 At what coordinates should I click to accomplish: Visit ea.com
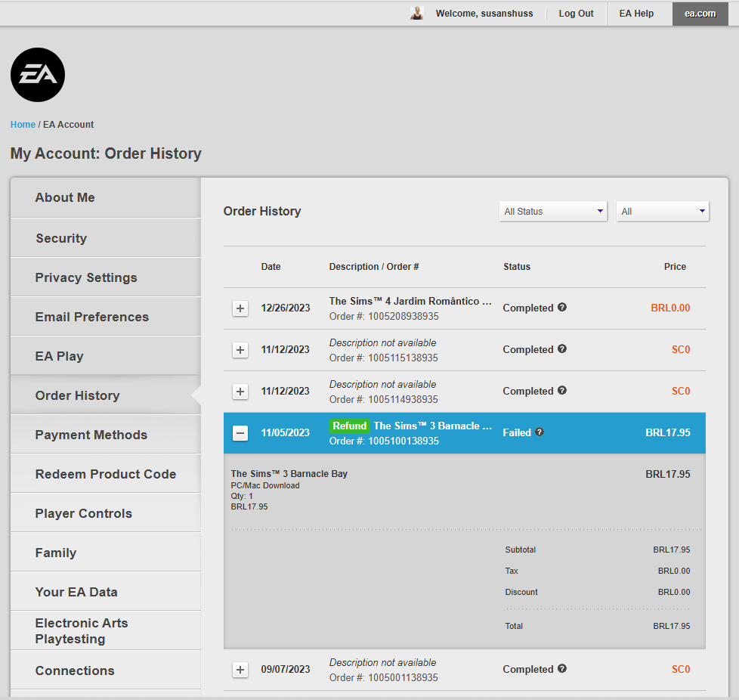coord(700,14)
